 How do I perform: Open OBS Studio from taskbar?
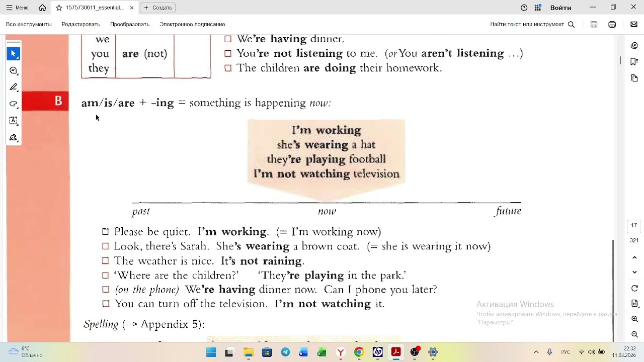(x=415, y=352)
